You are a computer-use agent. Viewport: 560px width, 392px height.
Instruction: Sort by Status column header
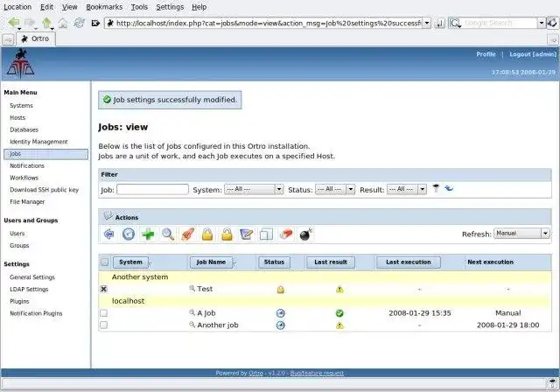coord(274,262)
